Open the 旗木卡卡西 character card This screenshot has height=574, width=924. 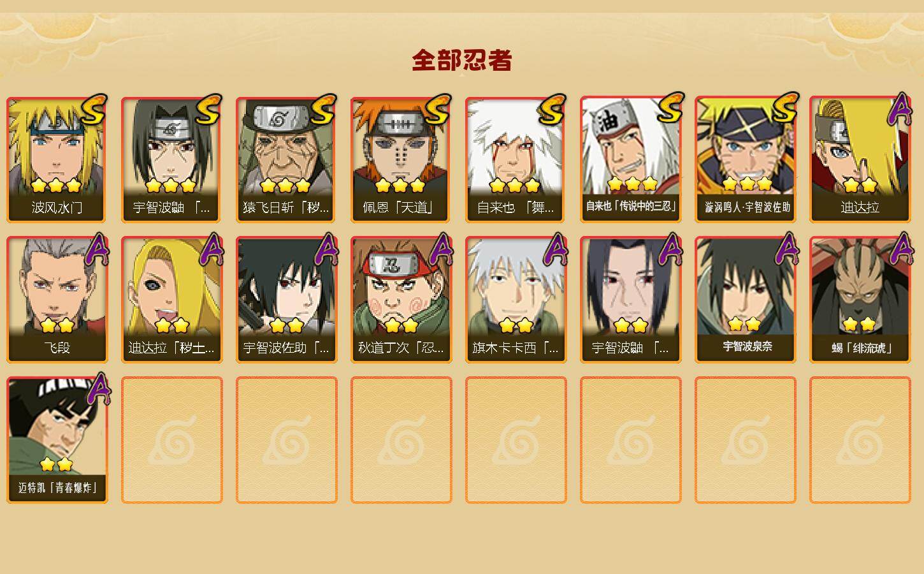[516, 300]
